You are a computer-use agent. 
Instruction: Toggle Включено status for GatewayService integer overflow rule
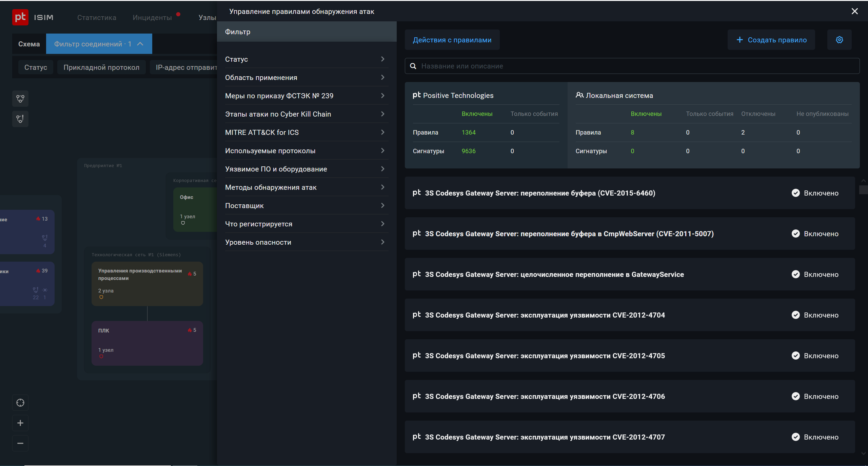[815, 275]
